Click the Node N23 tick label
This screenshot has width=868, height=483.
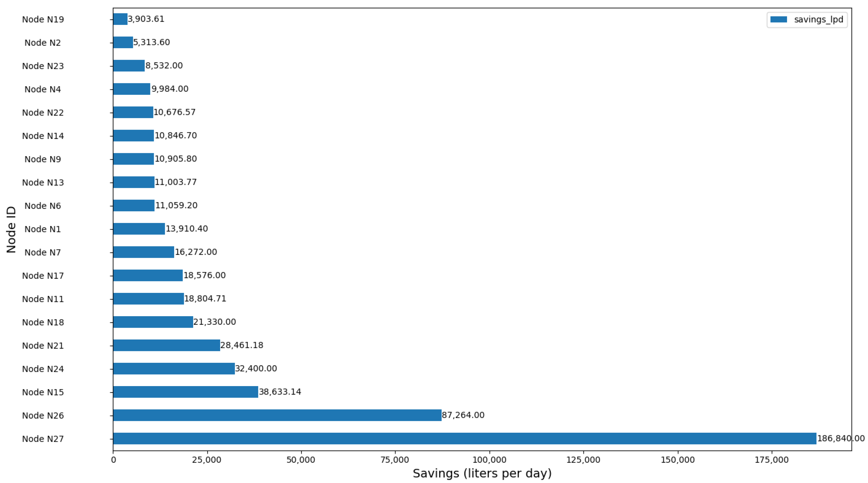(43, 66)
